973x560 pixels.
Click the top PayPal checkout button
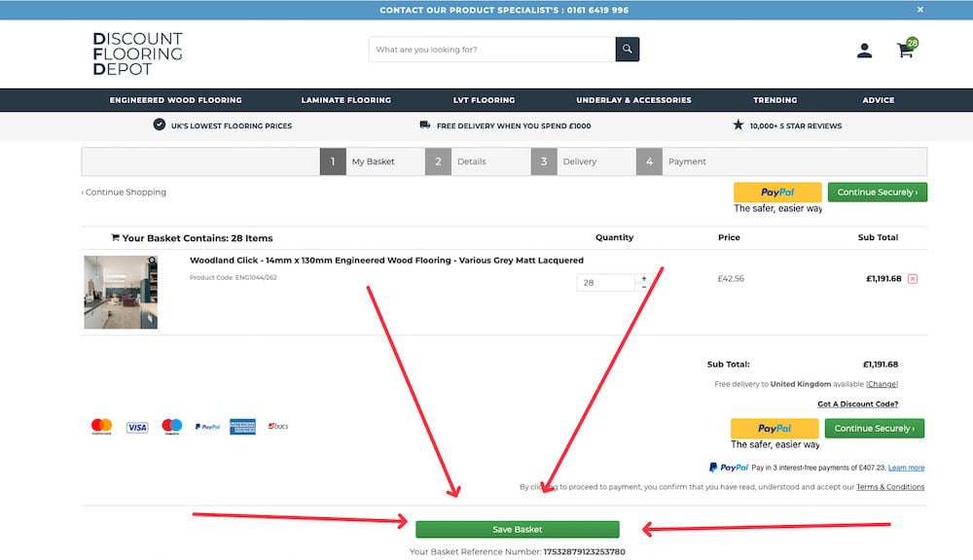[x=777, y=192]
